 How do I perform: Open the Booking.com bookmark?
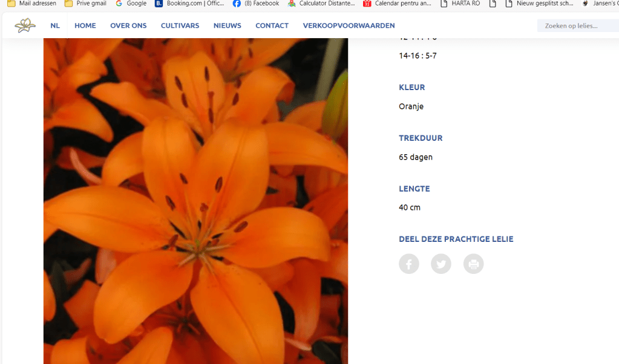pyautogui.click(x=189, y=4)
